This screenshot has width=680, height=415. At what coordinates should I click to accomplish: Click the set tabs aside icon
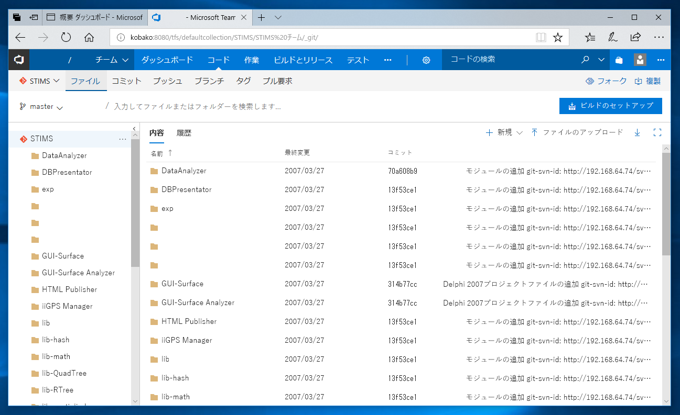pyautogui.click(x=33, y=17)
